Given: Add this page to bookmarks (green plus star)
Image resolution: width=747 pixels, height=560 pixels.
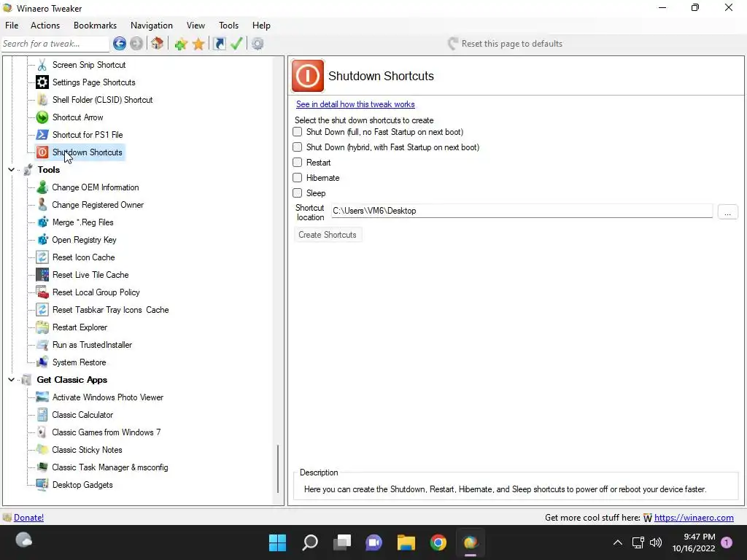Looking at the screenshot, I should pos(181,44).
